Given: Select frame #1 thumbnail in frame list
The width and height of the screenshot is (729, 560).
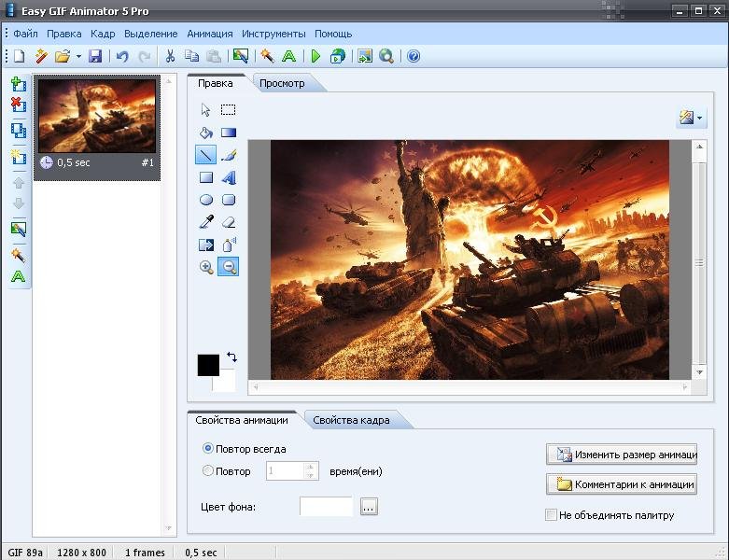Looking at the screenshot, I should click(97, 127).
